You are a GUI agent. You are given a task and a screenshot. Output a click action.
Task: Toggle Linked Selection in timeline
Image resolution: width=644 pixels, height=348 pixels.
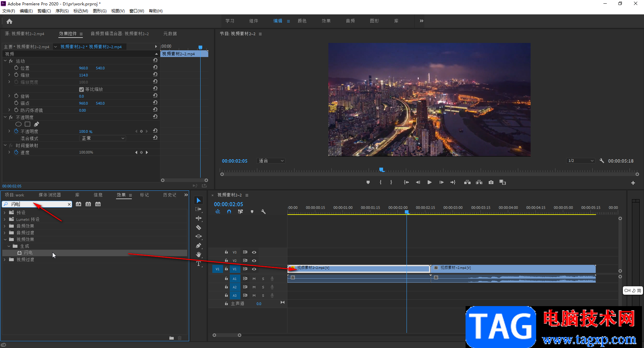click(x=240, y=212)
